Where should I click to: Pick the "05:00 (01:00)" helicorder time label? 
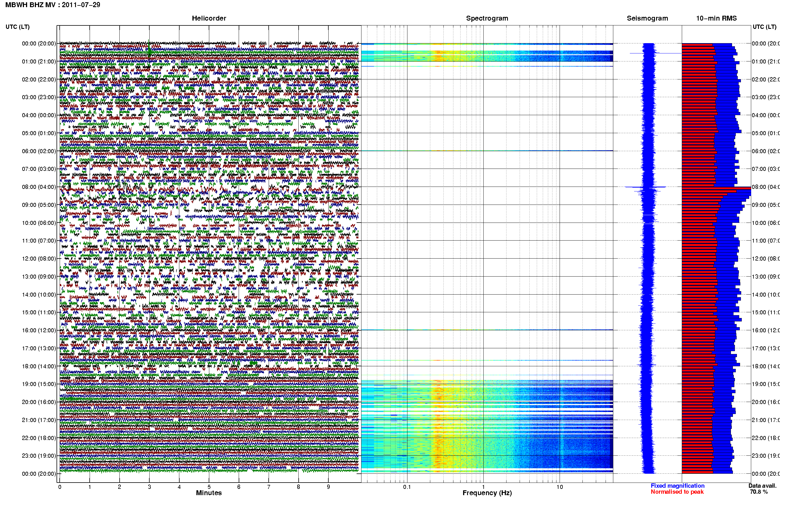click(x=39, y=133)
